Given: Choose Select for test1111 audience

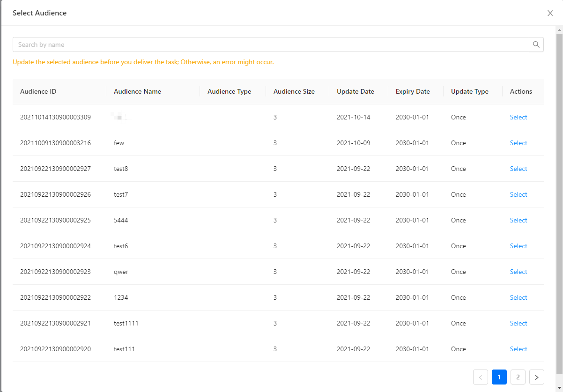Looking at the screenshot, I should coord(519,323).
